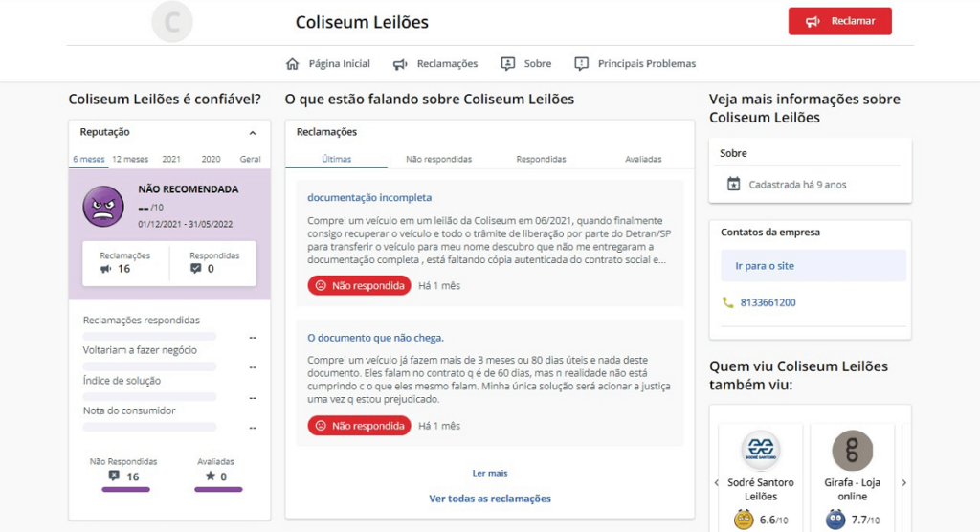Click Ver todas as reclamações link

[490, 499]
